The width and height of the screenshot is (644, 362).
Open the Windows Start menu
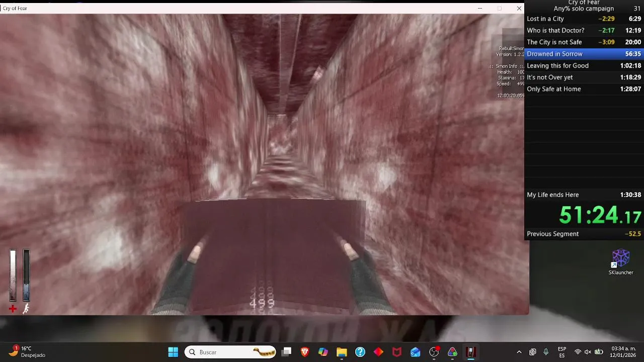coord(173,352)
